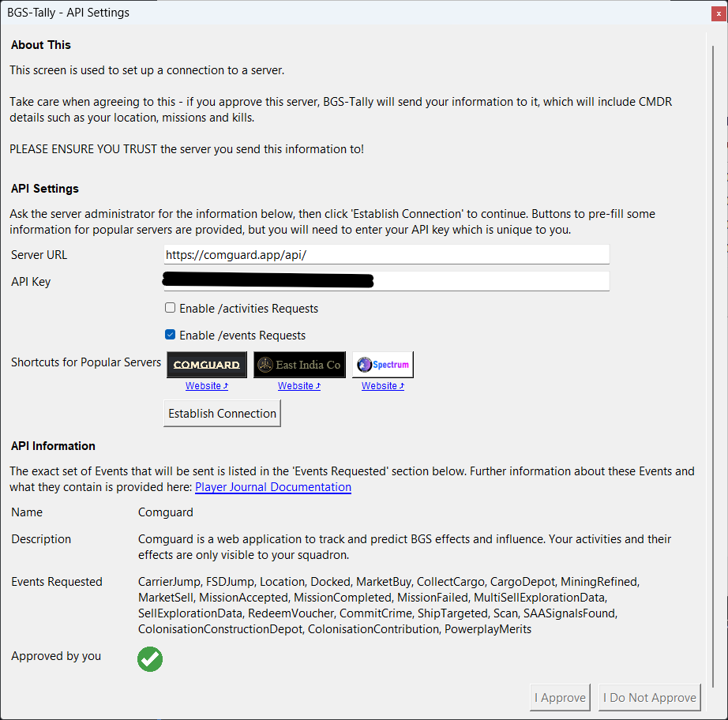Click the 'API Settings' heading
The image size is (728, 720).
point(44,189)
